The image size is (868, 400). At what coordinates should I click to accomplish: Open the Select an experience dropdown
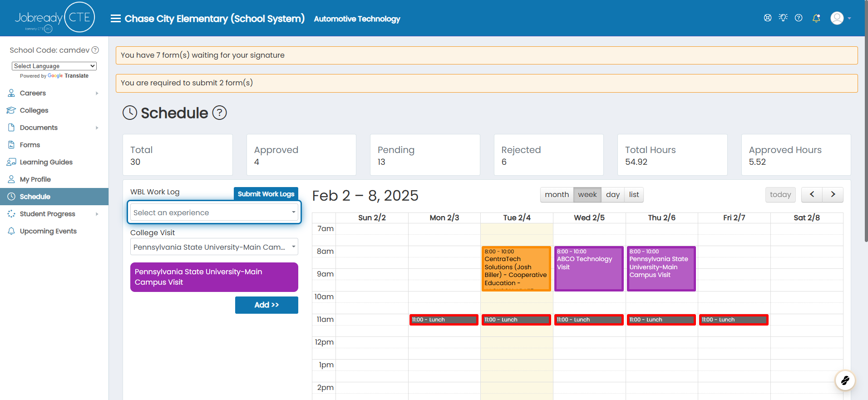coord(214,212)
